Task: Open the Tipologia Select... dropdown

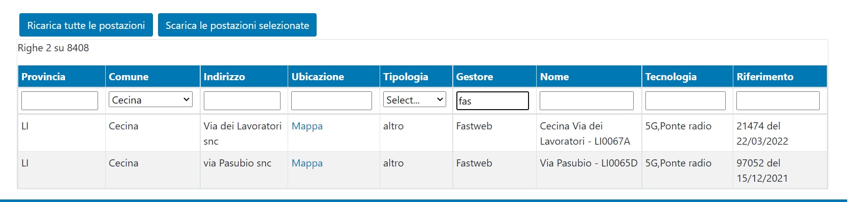Action: point(414,99)
